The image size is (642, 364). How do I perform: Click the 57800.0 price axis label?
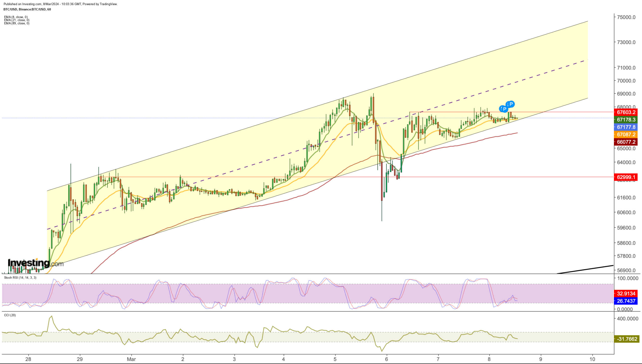(626, 256)
